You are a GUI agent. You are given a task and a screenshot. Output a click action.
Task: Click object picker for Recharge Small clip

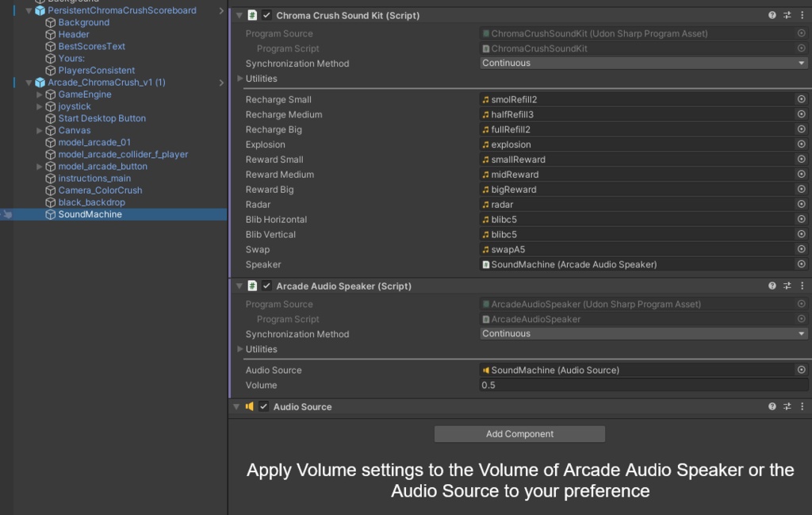pyautogui.click(x=801, y=100)
